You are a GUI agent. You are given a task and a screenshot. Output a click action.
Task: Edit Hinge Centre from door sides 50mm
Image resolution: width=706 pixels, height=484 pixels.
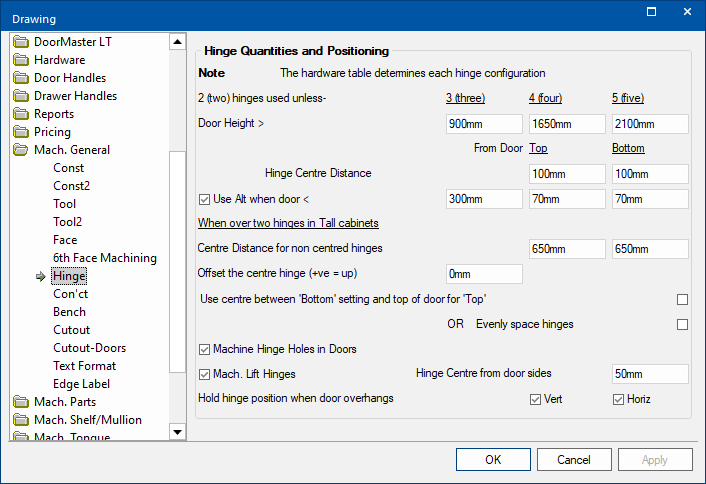point(650,374)
